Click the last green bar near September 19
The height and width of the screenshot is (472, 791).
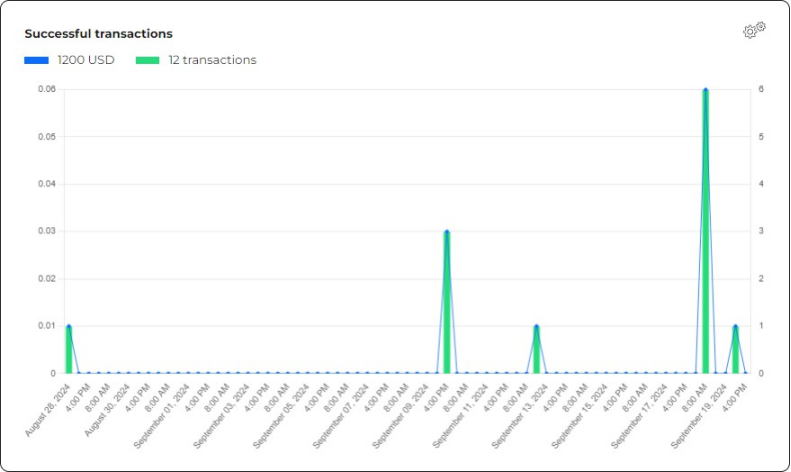click(x=735, y=350)
